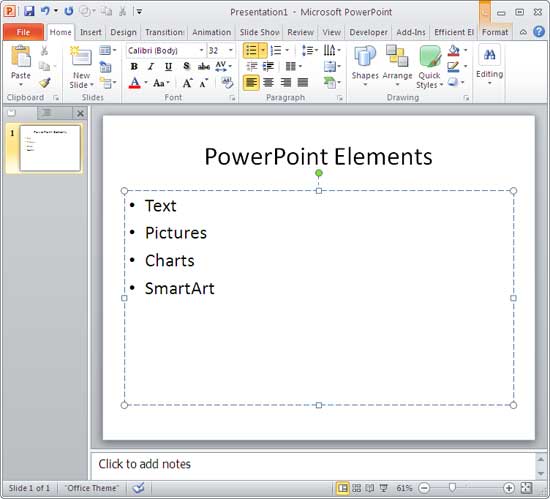Click Zoom In plus button
550x499 pixels.
pyautogui.click(x=509, y=488)
